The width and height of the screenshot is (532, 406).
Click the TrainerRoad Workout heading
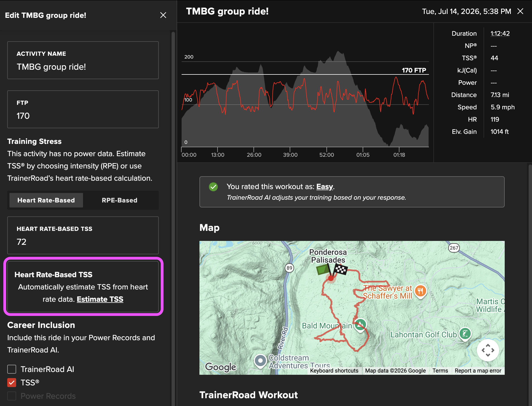coord(248,395)
